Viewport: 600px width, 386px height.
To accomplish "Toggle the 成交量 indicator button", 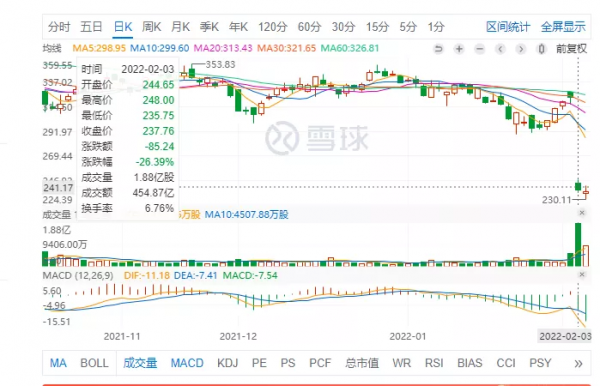I will coord(140,363).
